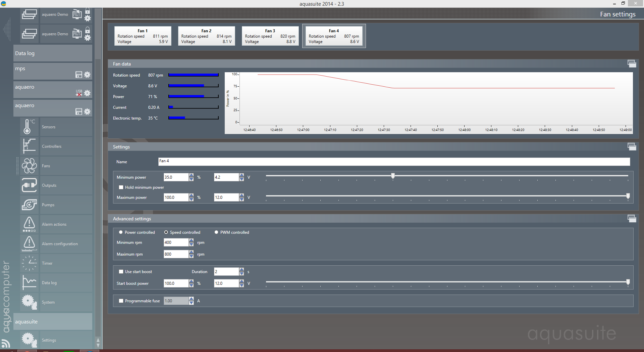Click the Controllers curve icon
644x352 pixels.
(x=29, y=146)
